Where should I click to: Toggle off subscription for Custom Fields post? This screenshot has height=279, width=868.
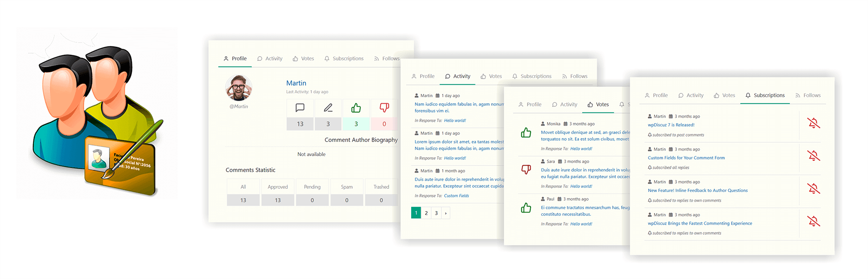(x=813, y=156)
